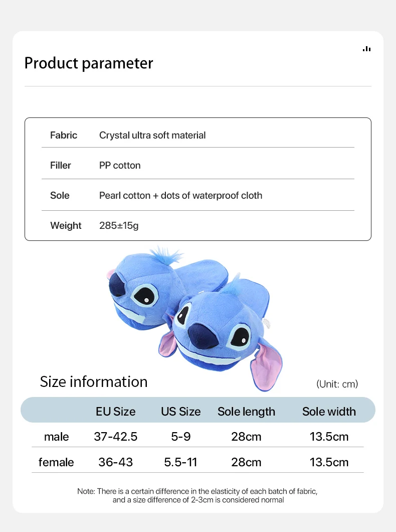Click the 5.5-11 US size cell

[181, 462]
